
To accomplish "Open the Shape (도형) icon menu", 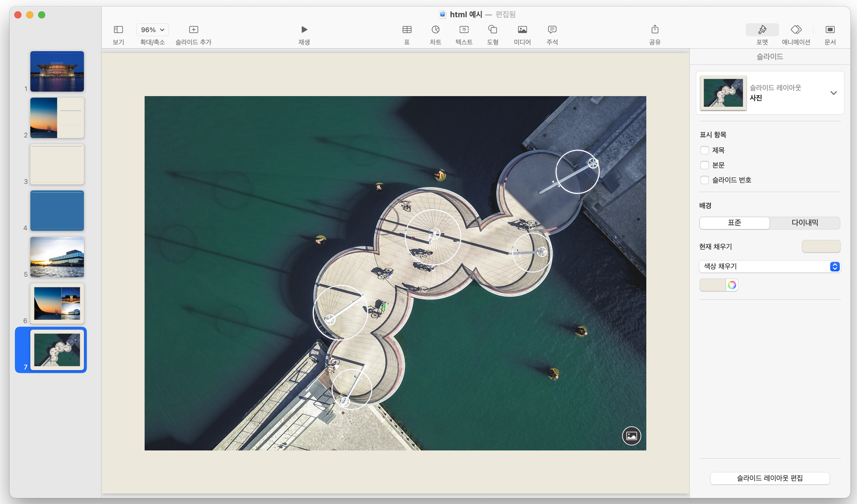I will tap(492, 29).
